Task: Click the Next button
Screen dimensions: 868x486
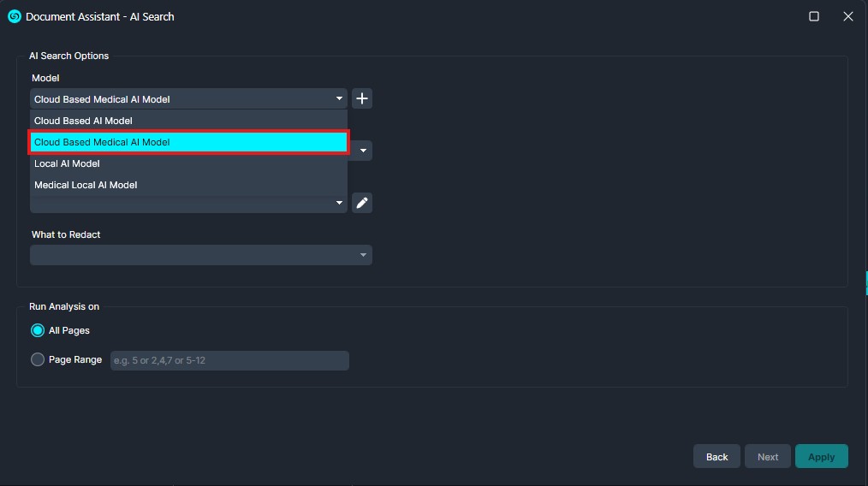Action: [x=767, y=457]
